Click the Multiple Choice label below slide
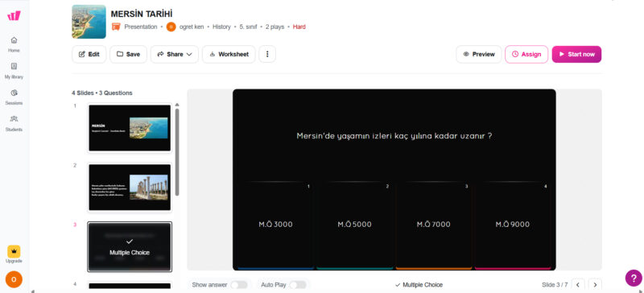The width and height of the screenshot is (644, 293). point(419,285)
